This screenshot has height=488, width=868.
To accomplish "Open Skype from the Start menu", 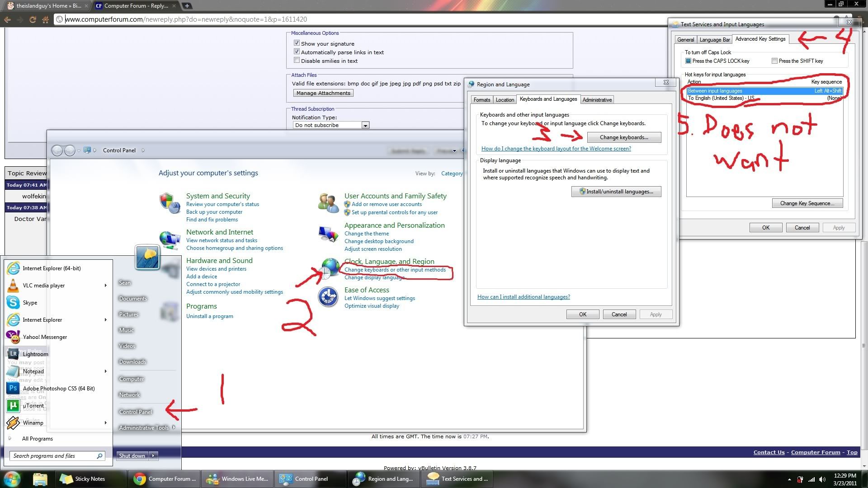I will click(30, 303).
